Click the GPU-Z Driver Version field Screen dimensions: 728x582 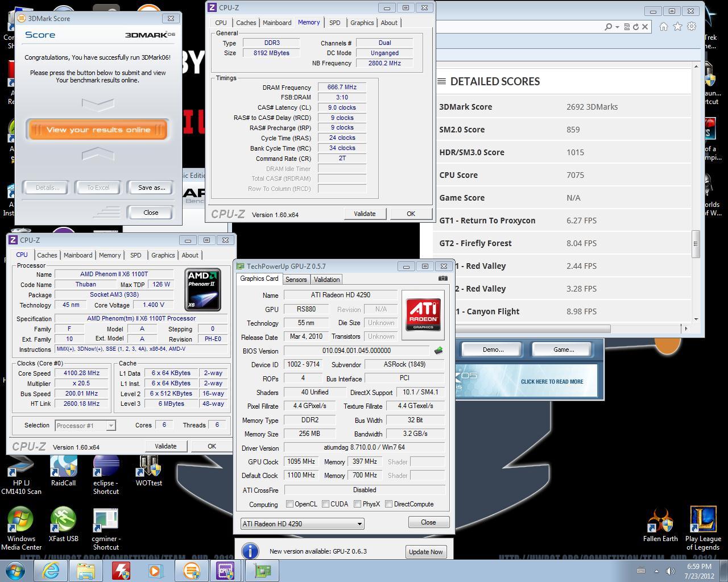click(x=365, y=447)
